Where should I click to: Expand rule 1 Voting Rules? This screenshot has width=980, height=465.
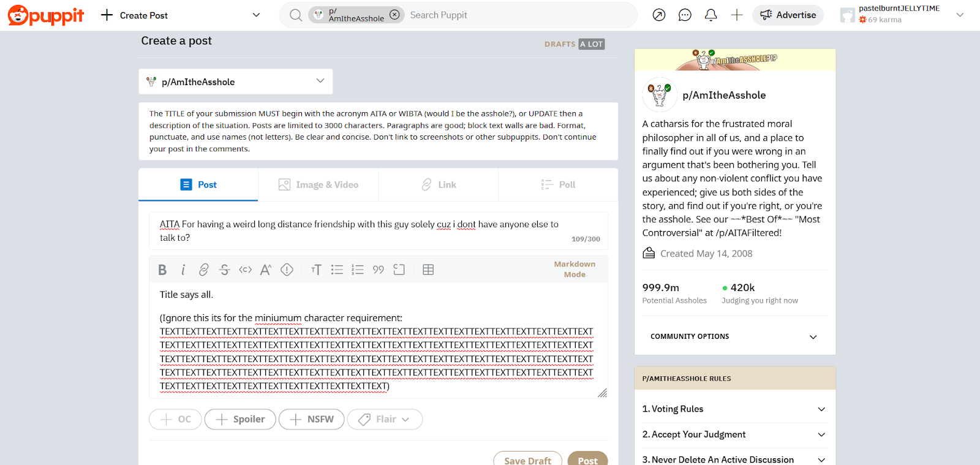(734, 409)
